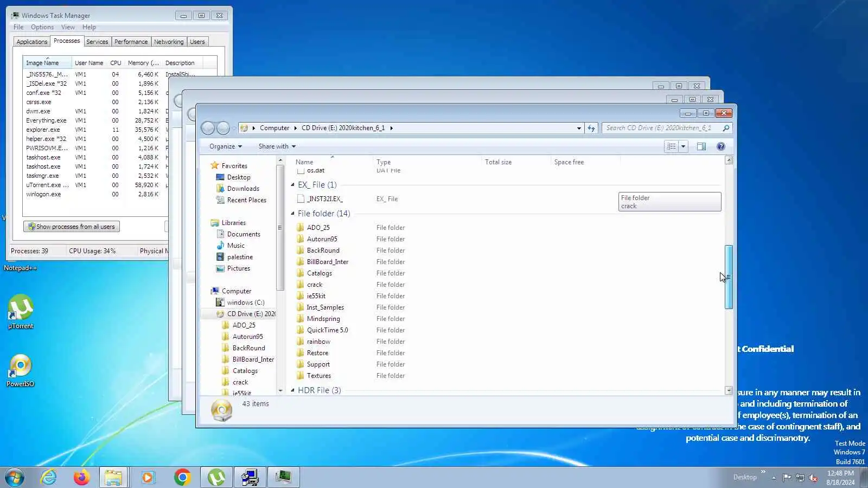Switch to the Applications tab
868x488 pixels.
[x=31, y=42]
